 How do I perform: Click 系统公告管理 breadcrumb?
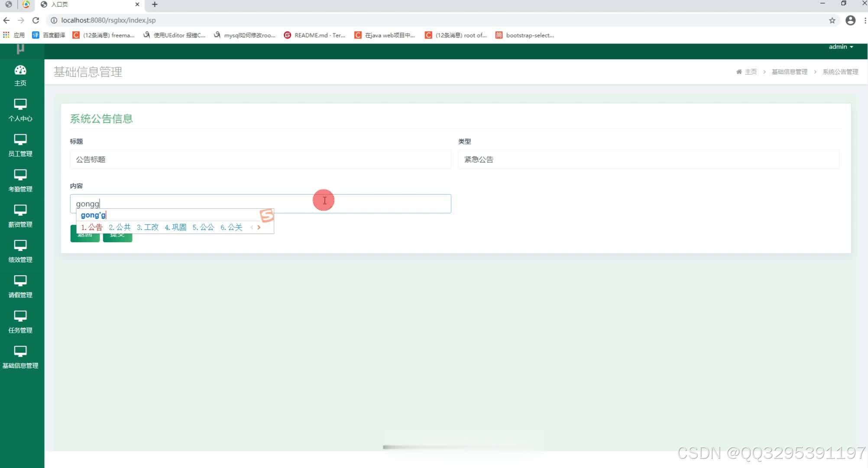point(840,72)
